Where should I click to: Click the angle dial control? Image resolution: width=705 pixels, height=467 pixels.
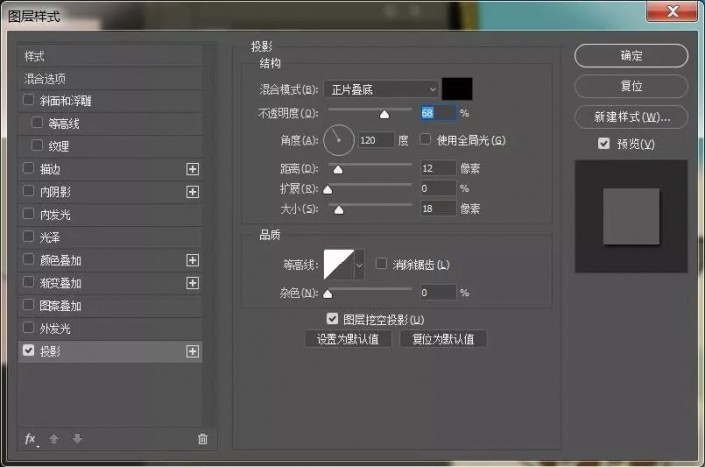pos(339,140)
